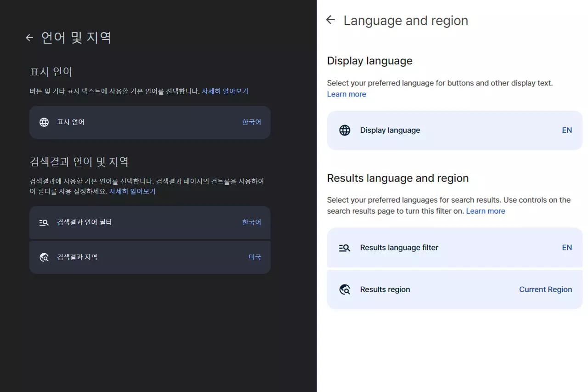Click the back arrow on the Korean panel
Image resolution: width=588 pixels, height=392 pixels.
coord(29,38)
